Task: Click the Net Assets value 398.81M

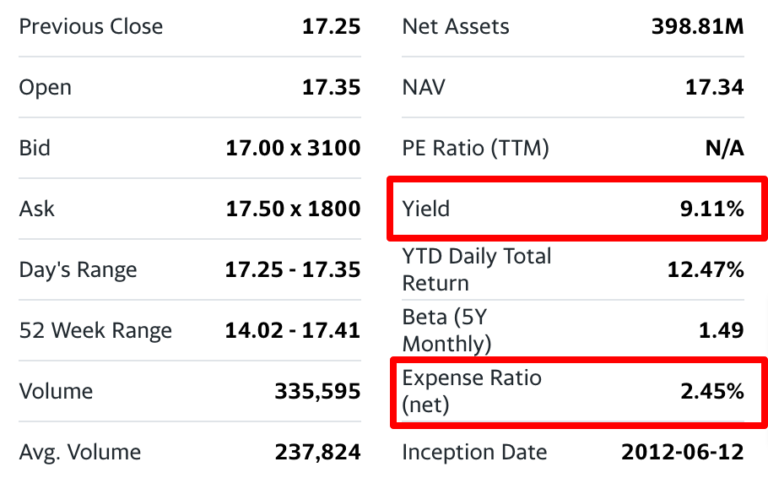Action: coord(697,26)
